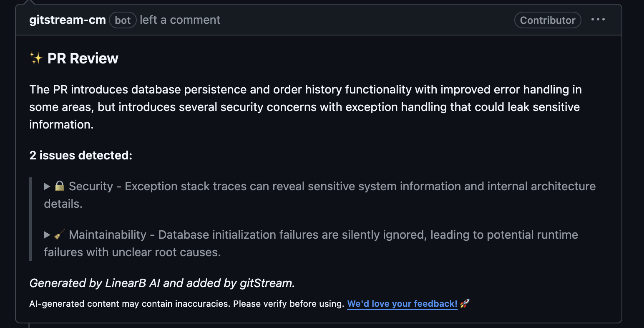Screen dimensions: 644x328
Task: Click the broom icon beside Maintainability
Action: pos(60,235)
